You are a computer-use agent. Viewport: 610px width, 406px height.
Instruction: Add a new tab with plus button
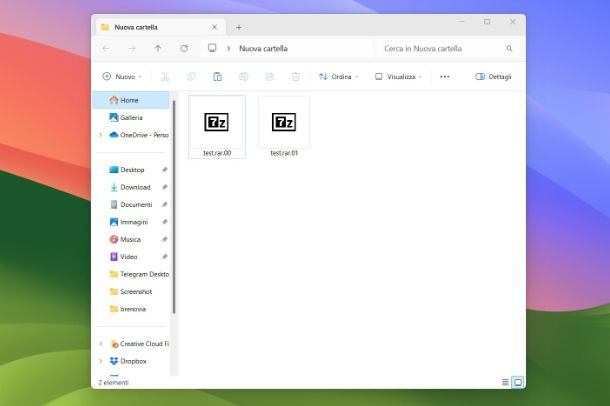click(x=239, y=27)
